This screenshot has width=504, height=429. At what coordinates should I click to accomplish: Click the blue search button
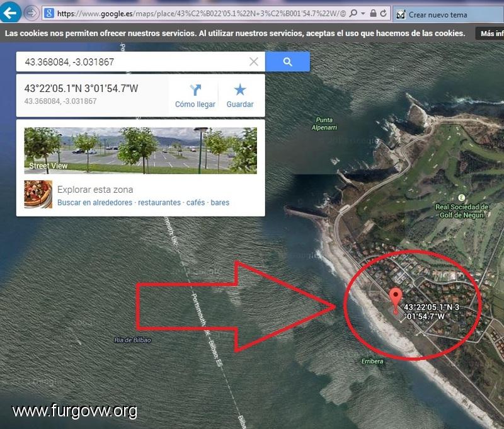[288, 62]
